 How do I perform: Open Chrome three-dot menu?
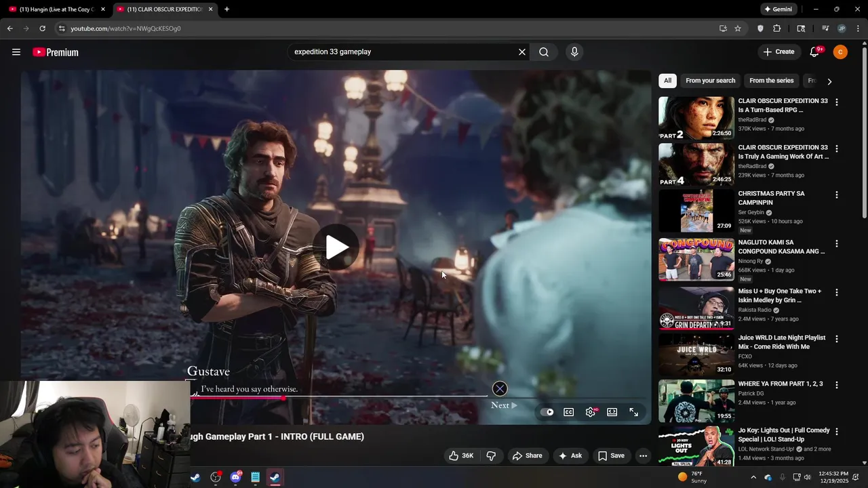click(x=859, y=28)
